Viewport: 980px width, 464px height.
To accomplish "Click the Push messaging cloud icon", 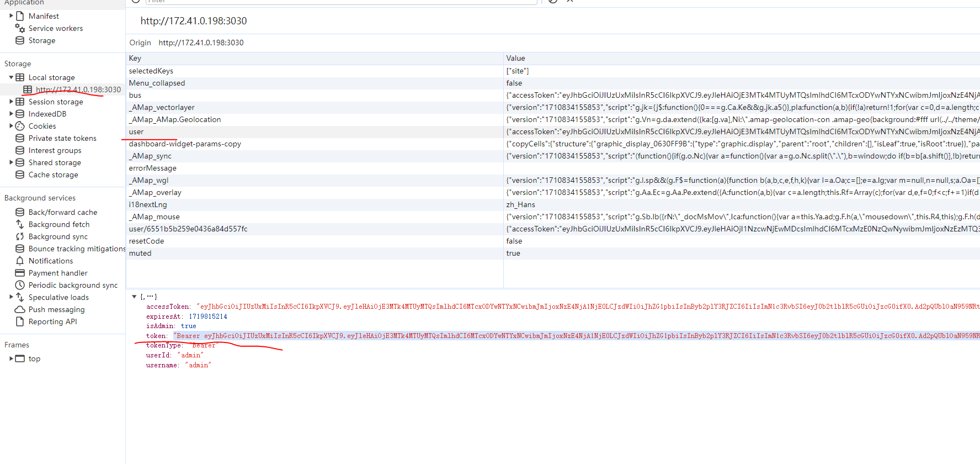I will click(20, 309).
